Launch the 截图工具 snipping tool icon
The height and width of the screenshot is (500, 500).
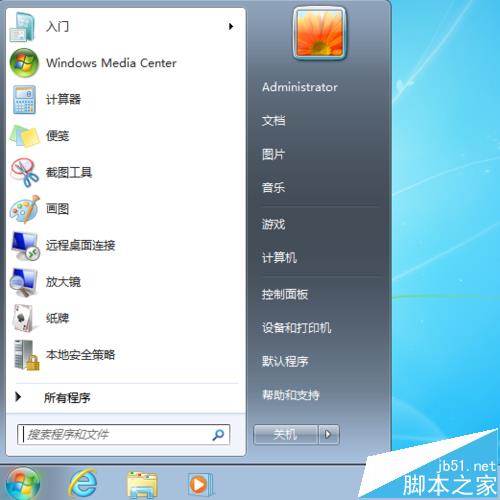pos(25,172)
